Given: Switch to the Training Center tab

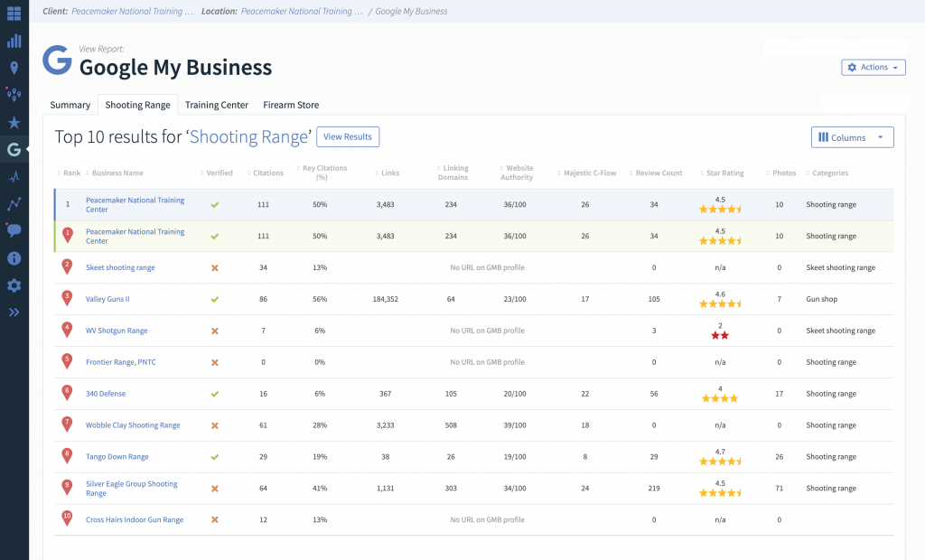Looking at the screenshot, I should point(217,105).
